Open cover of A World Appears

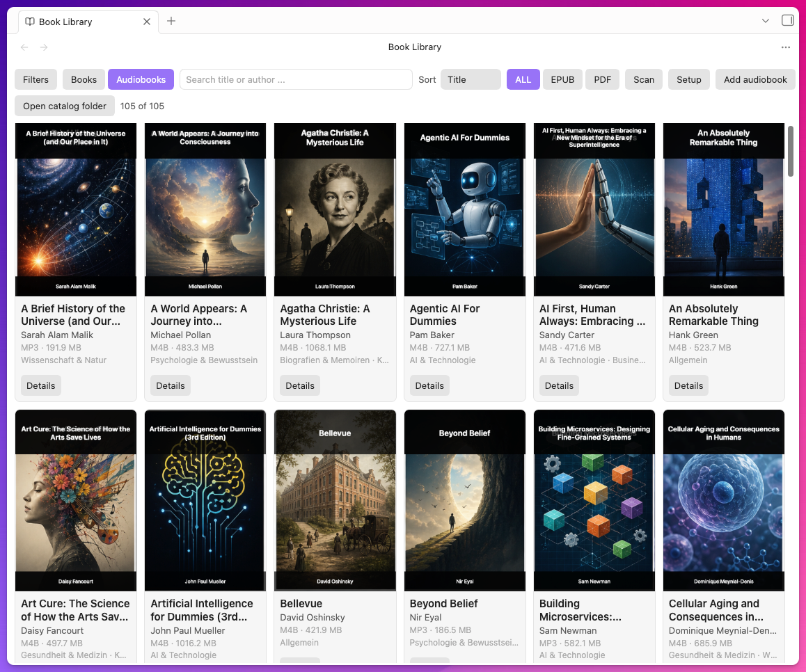205,209
